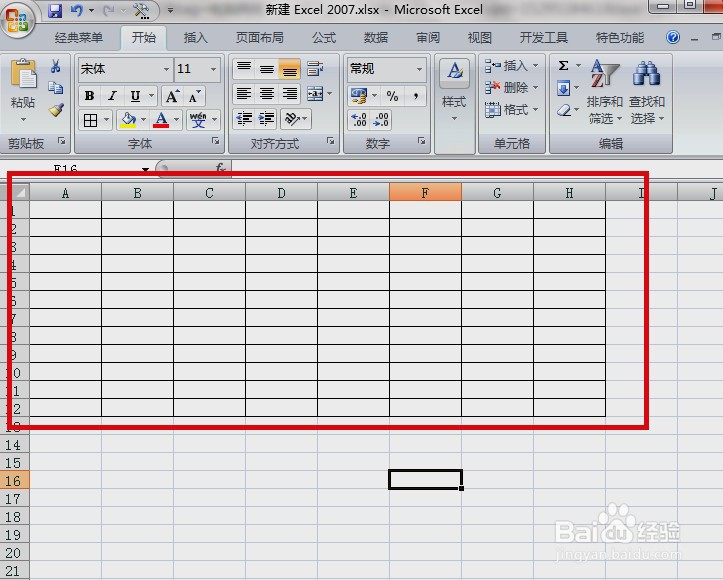Click the Office button logo
Viewport: 723px width, 580px height.
[x=18, y=19]
